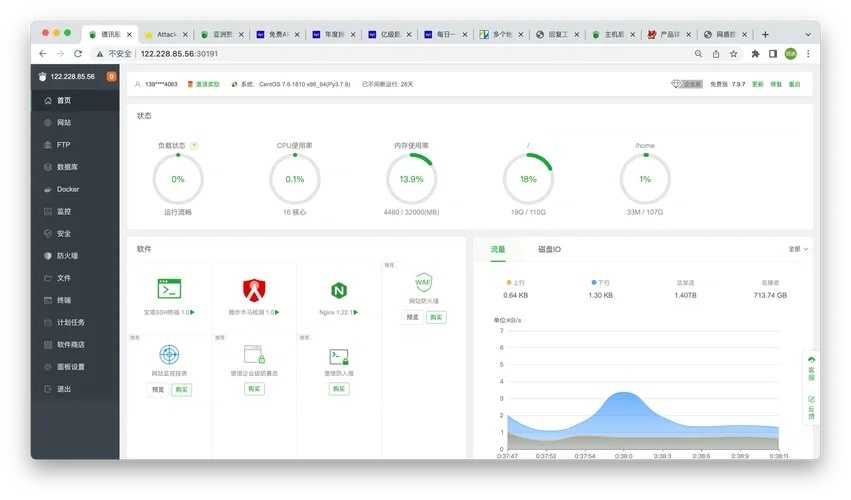This screenshot has height=500, width=851.
Task: Click 购买 under the terminal-lock plugin
Action: point(339,389)
